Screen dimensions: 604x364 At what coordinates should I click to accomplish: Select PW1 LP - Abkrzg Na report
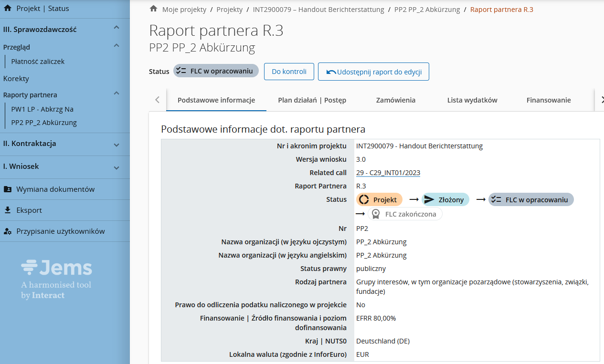tap(42, 109)
